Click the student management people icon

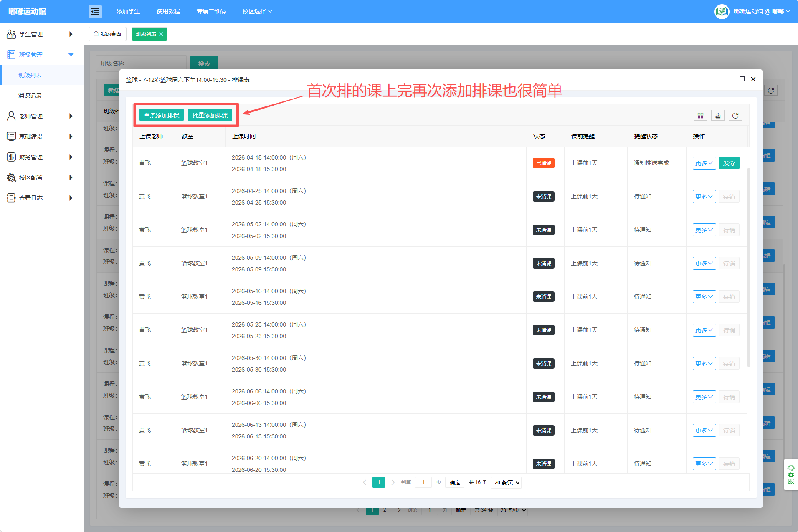[x=11, y=34]
